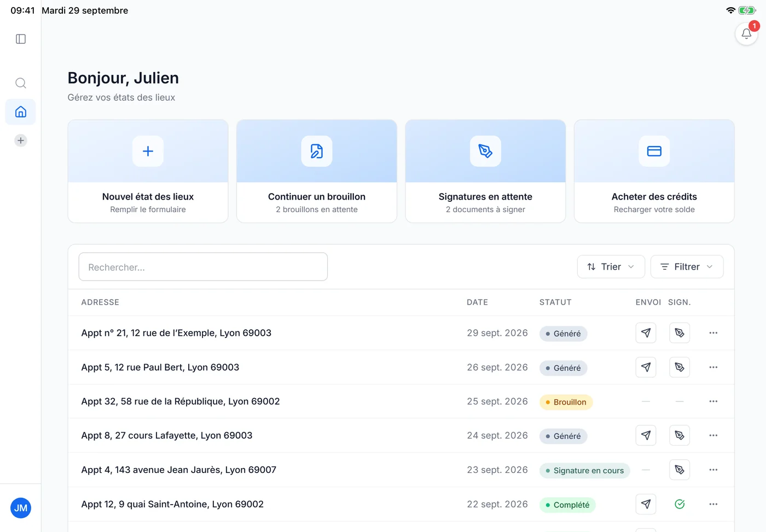Viewport: 766px width, 532px height.
Task: Open row Appt 4, 143 avenue Jean Jaurès
Action: [401, 470]
